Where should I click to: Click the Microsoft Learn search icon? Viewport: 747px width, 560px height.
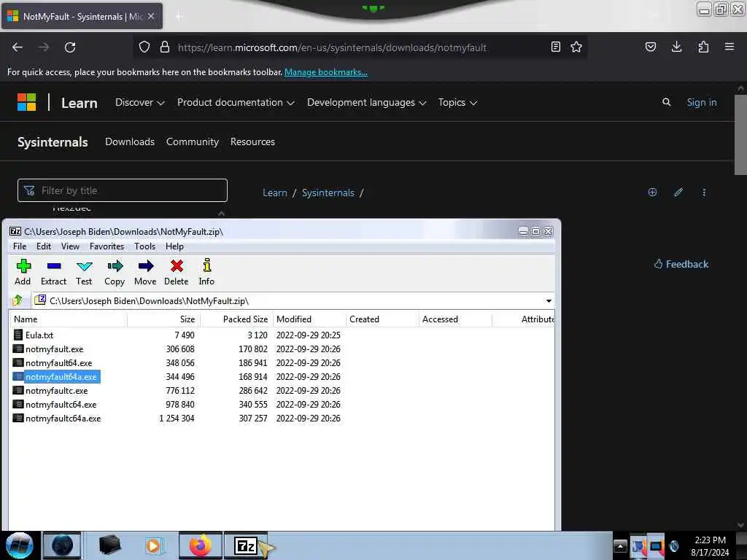[x=667, y=102]
